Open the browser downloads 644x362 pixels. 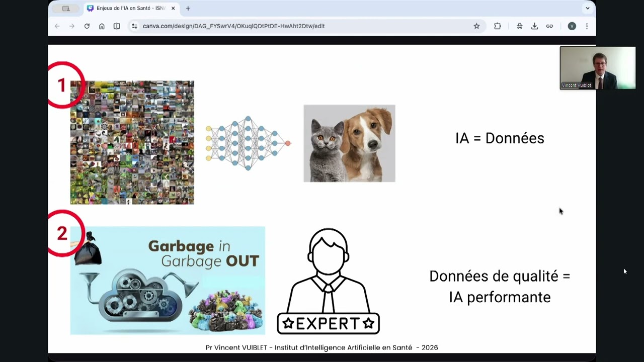point(534,26)
